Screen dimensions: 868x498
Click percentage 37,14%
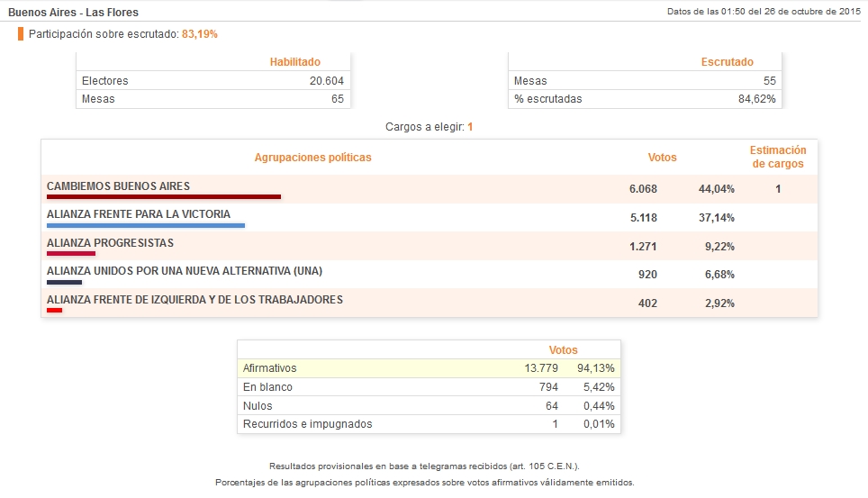(x=717, y=218)
